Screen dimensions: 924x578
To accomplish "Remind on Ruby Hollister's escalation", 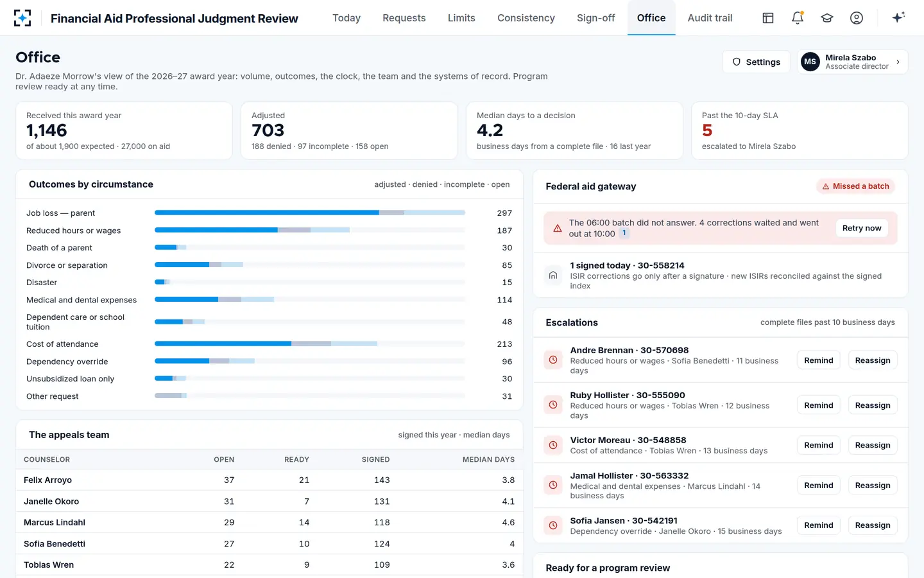I will coord(819,405).
